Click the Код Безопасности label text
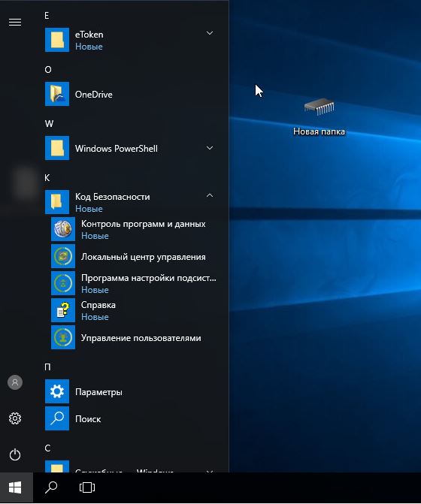 pyautogui.click(x=112, y=196)
